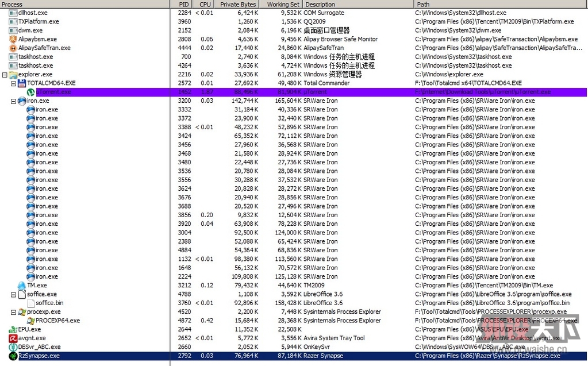Viewport: 588px width, 366px height.
Task: Click the AlipaySafeTran.exe icon
Action: (x=13, y=48)
